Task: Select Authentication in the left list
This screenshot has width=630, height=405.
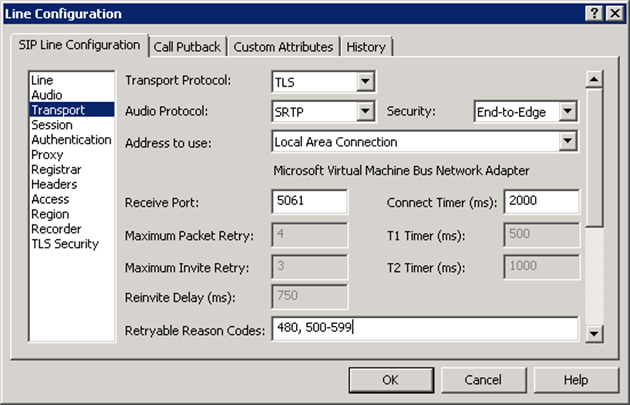Action: pyautogui.click(x=71, y=140)
